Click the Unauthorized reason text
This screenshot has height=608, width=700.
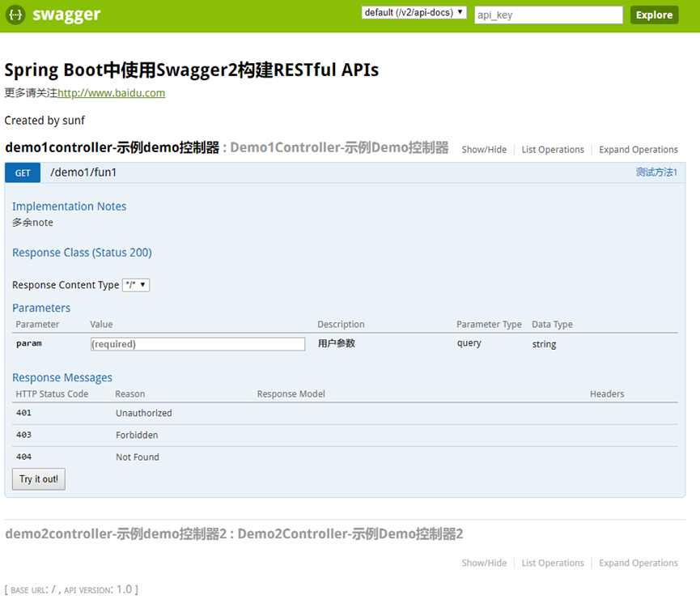144,413
